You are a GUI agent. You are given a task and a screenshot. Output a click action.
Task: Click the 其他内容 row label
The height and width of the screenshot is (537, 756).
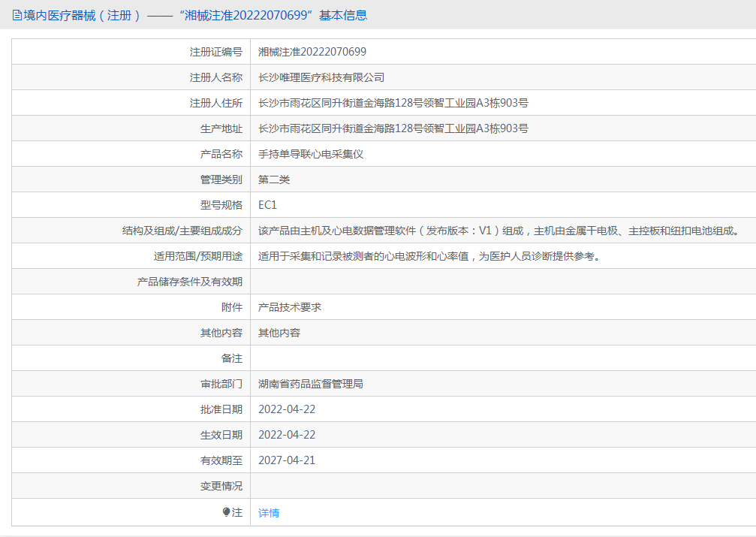click(x=221, y=333)
